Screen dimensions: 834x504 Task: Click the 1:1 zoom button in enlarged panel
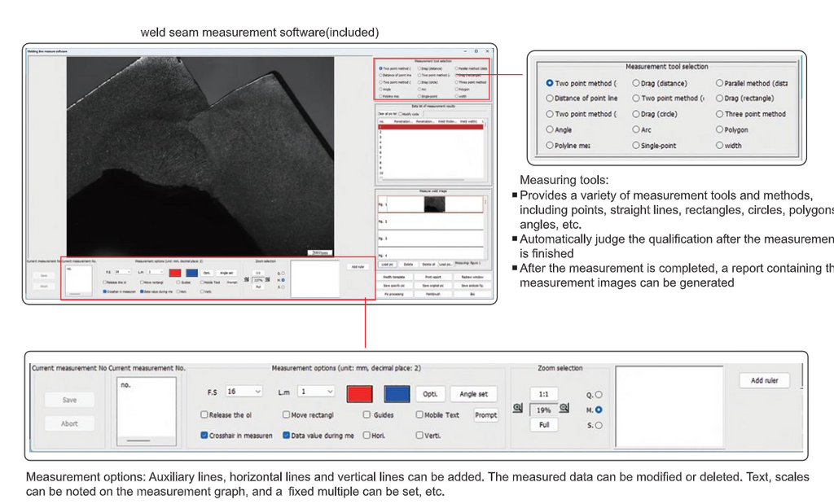pyautogui.click(x=543, y=394)
